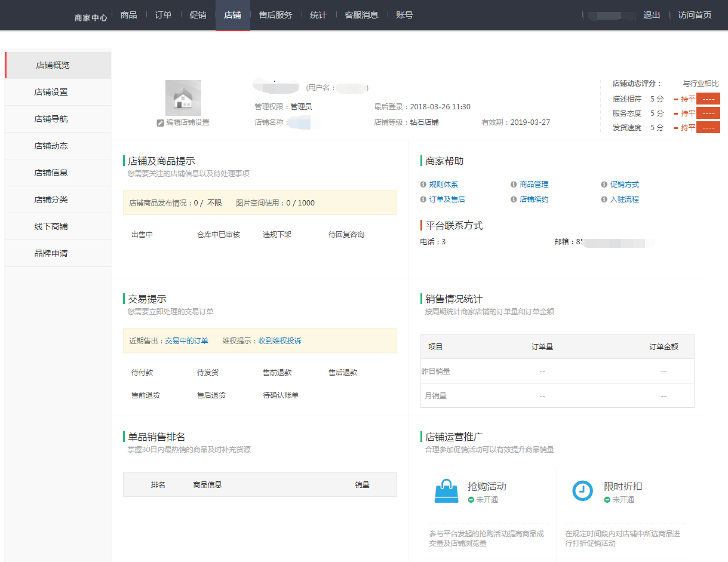Open the 商品 top menu
Viewport: 728px width, 562px height.
[128, 15]
